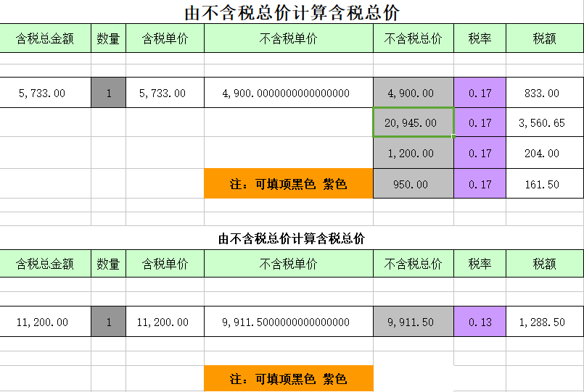
Task: Click the top table's 不含税单价 header
Action: [289, 38]
